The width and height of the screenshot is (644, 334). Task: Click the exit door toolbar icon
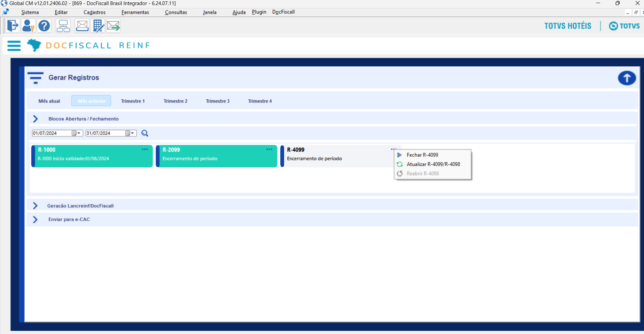pos(13,26)
